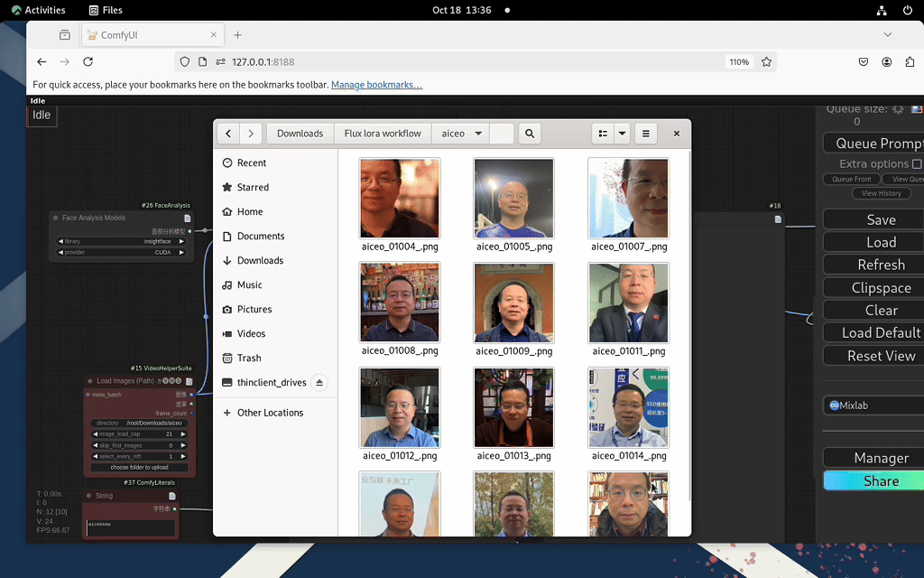This screenshot has height=578, width=924.
Task: Click the browser address bar
Action: click(x=475, y=62)
